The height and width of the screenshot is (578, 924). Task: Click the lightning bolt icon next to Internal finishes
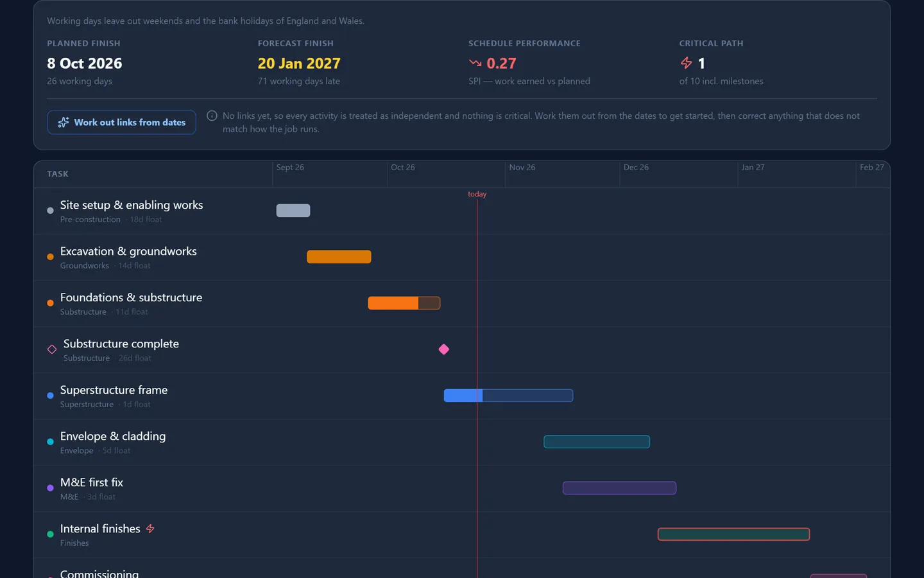(x=150, y=529)
